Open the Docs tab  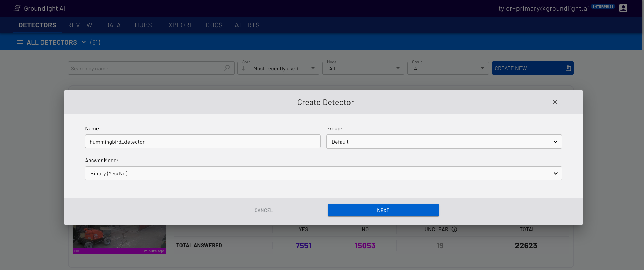click(x=214, y=25)
